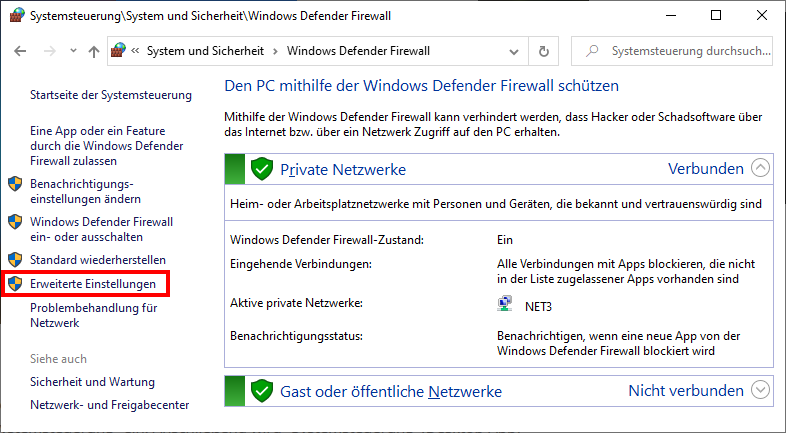
Task: Click the NET3 network icon
Action: [505, 303]
